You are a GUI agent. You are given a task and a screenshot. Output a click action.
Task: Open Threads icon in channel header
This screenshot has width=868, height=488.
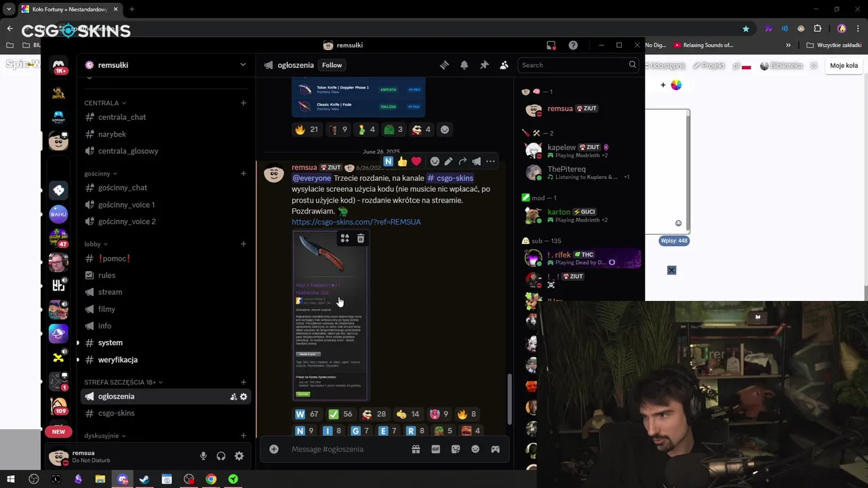coord(444,65)
